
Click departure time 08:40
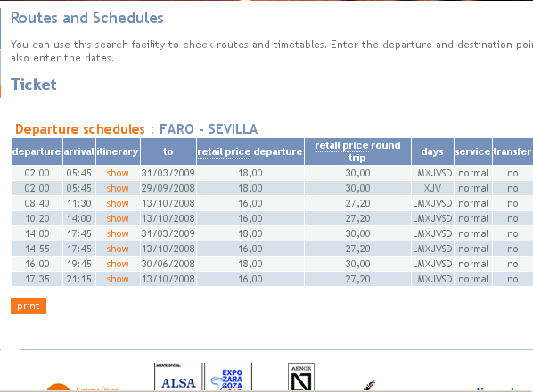pos(37,203)
